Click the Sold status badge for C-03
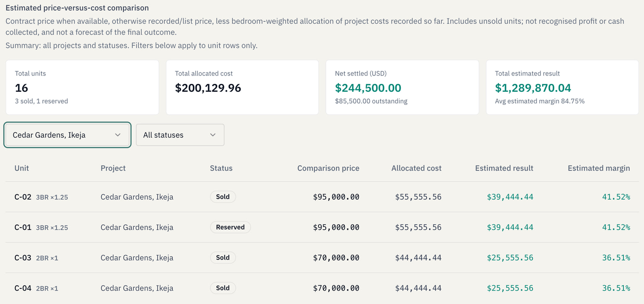The height and width of the screenshot is (304, 644). 223,257
